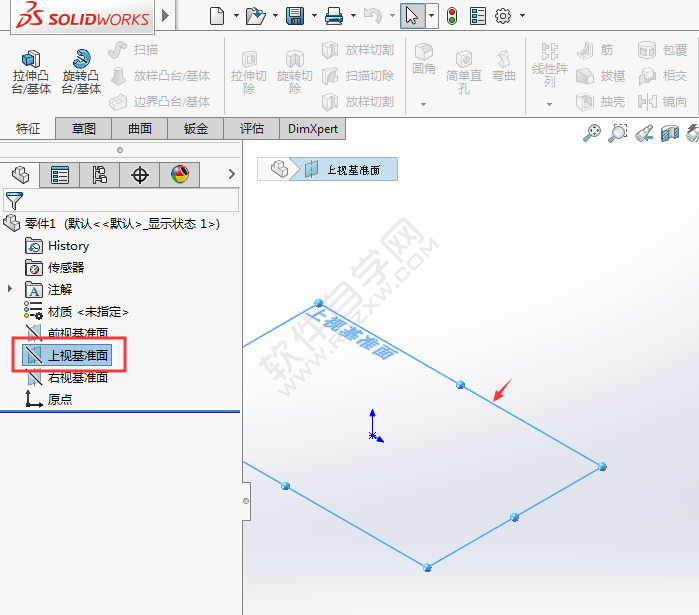Screen dimensions: 699x615
Task: Switch to the 草图 tab
Action: tap(83, 129)
